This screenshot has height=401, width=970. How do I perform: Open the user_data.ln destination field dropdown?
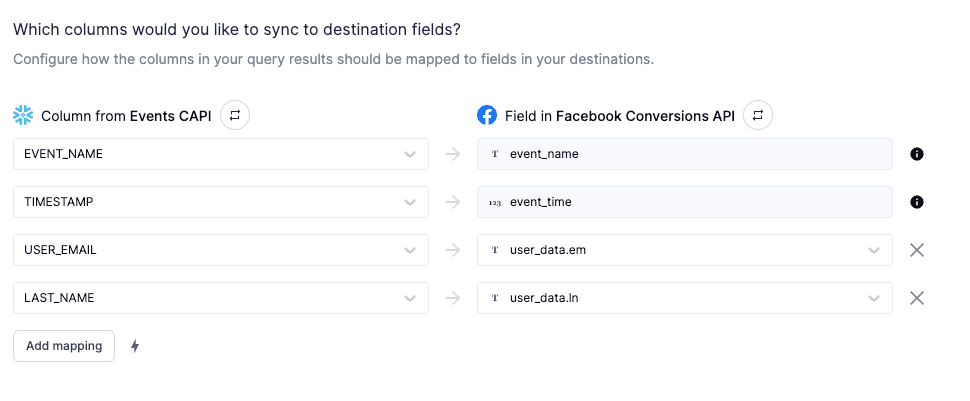685,298
